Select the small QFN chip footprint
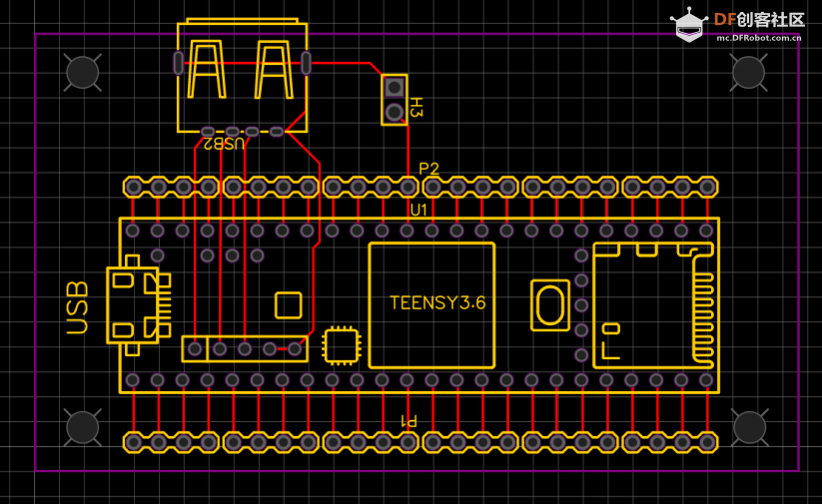The image size is (822, 504). point(342,345)
